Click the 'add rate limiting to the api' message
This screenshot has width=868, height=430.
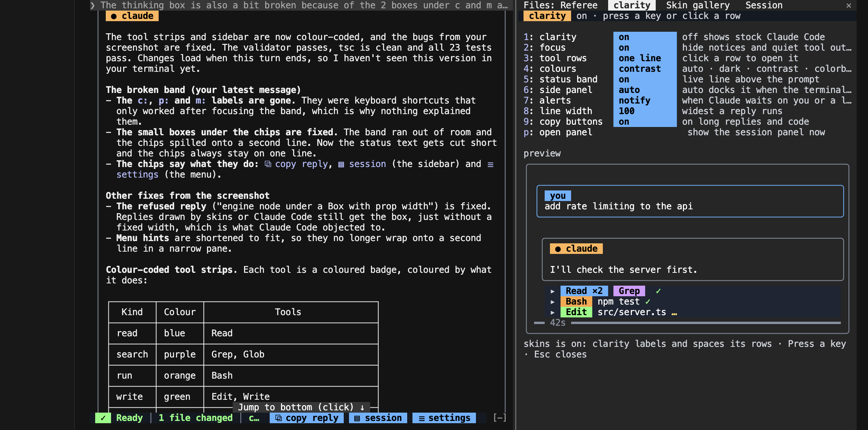point(618,206)
